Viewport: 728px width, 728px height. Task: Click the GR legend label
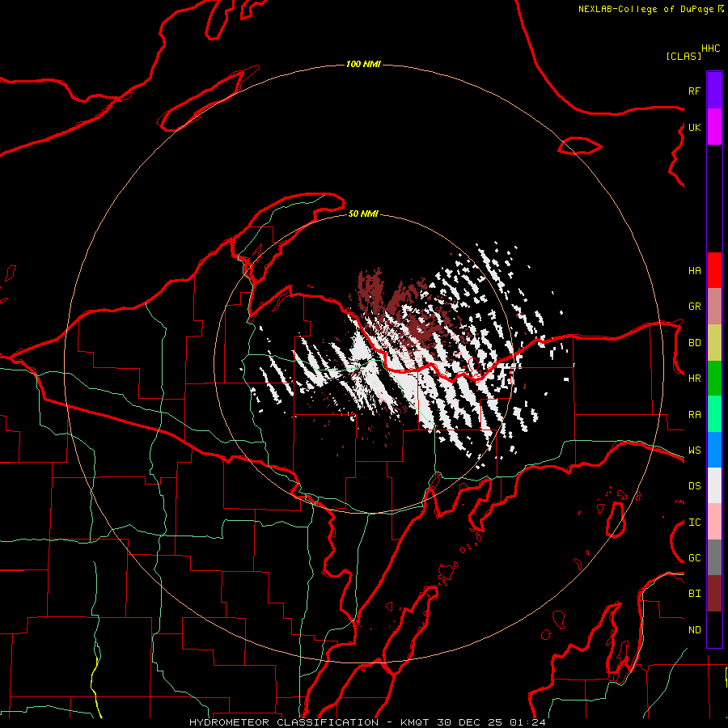click(694, 307)
